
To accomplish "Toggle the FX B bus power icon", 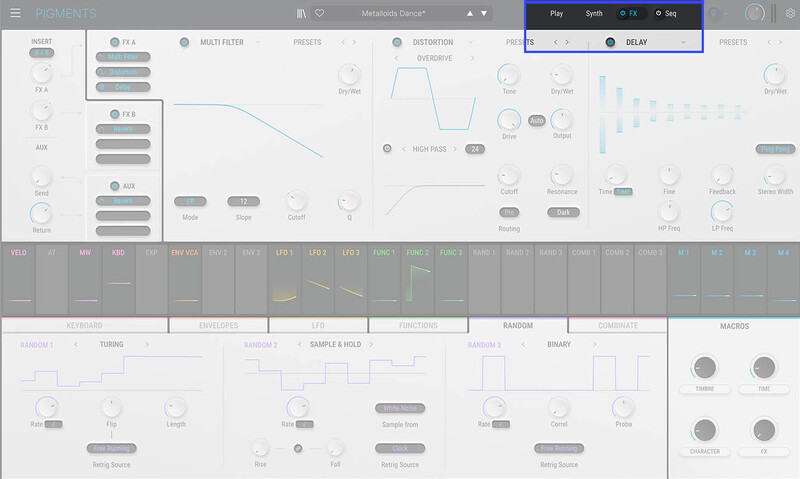I will click(x=115, y=114).
